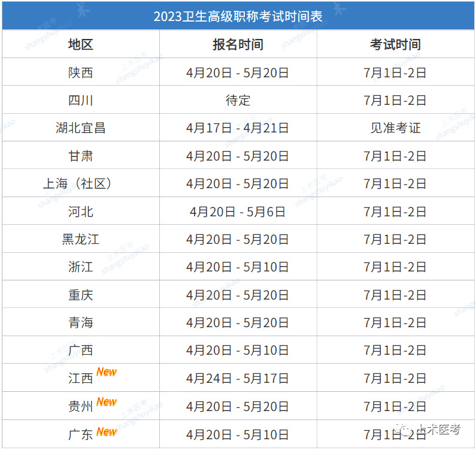Select 广东 row registration time cell
Viewport: 476px width, 450px height.
237,434
